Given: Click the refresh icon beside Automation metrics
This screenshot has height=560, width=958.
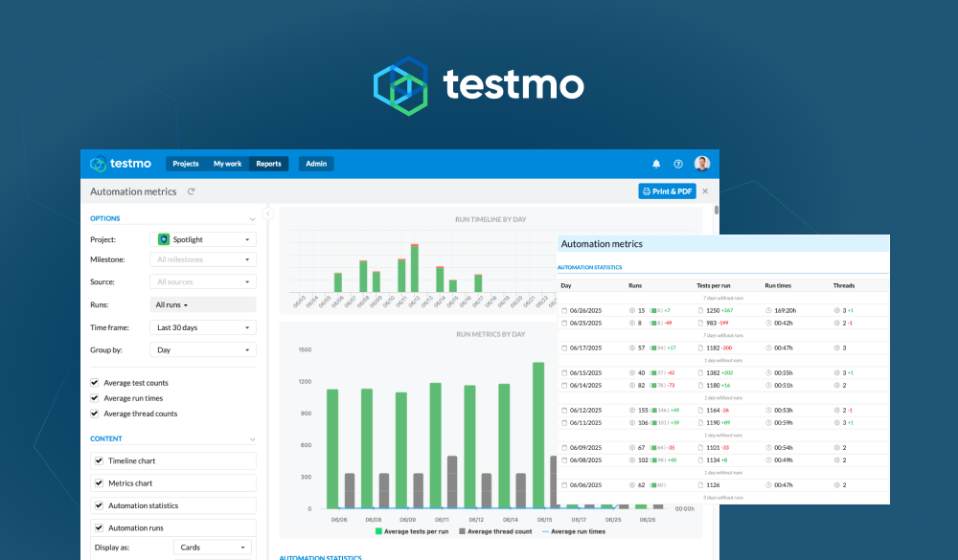Looking at the screenshot, I should pos(192,191).
